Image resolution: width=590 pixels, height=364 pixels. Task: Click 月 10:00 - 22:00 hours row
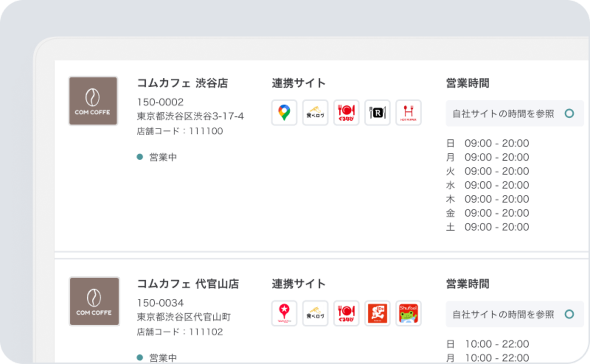coord(487,358)
